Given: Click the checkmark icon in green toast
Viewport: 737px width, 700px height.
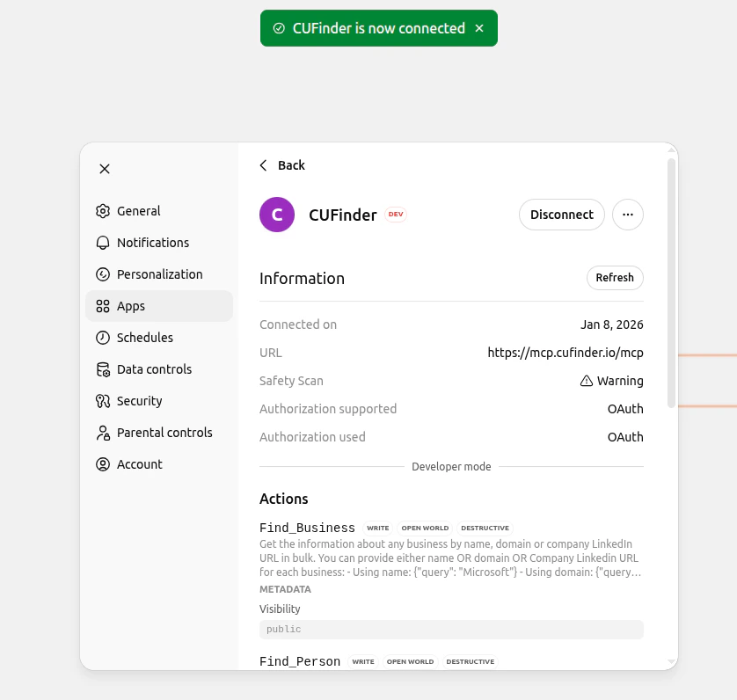Looking at the screenshot, I should (279, 28).
